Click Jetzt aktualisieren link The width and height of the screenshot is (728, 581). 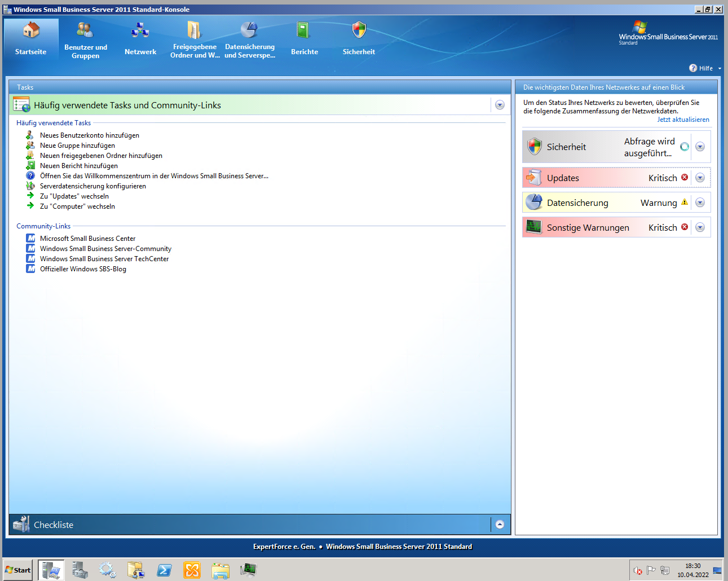(683, 120)
